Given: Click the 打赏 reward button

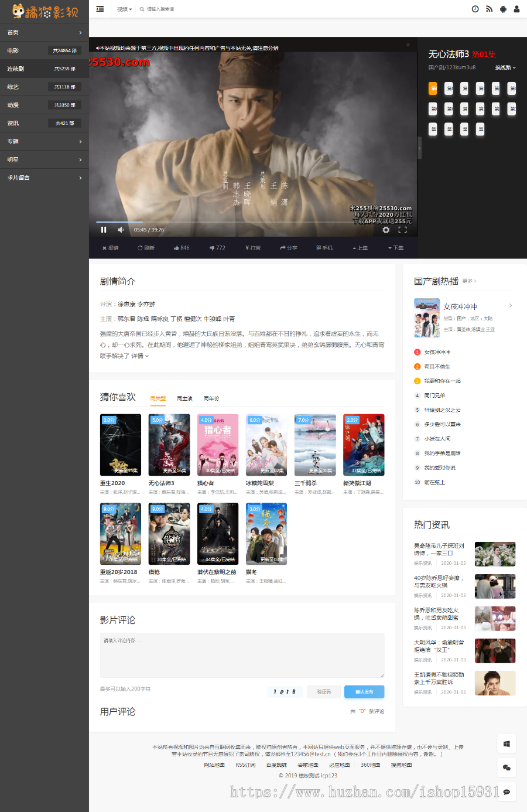Looking at the screenshot, I should (x=253, y=248).
